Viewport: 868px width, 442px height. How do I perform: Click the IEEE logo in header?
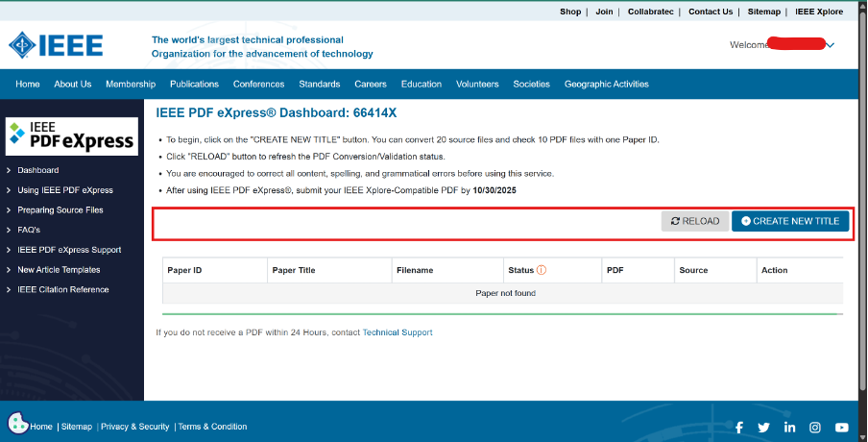tap(56, 45)
